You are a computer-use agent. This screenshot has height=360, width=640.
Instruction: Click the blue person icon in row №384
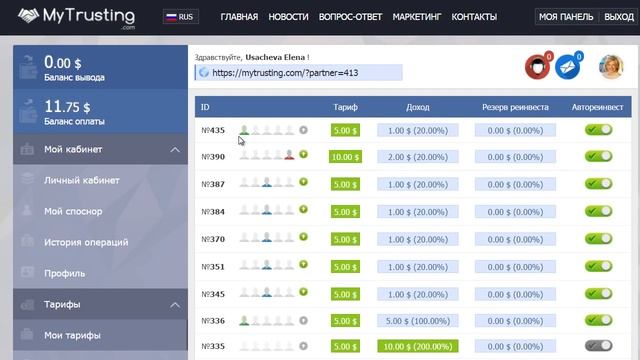267,209
